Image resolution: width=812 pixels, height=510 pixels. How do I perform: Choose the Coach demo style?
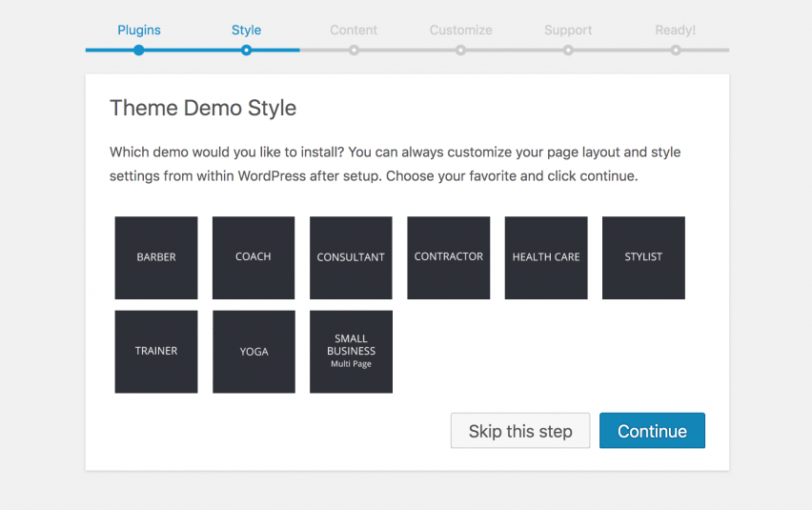(254, 257)
